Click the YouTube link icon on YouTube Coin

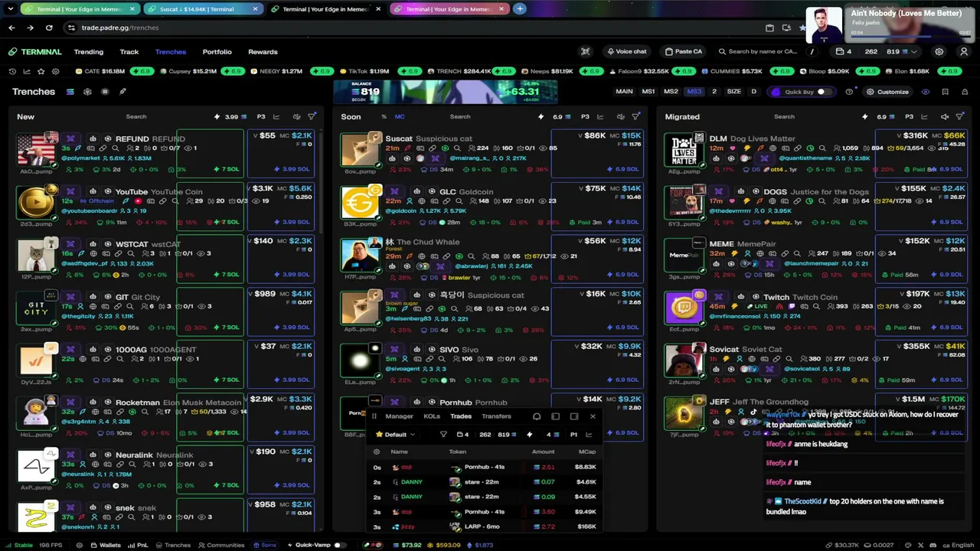coord(138,201)
